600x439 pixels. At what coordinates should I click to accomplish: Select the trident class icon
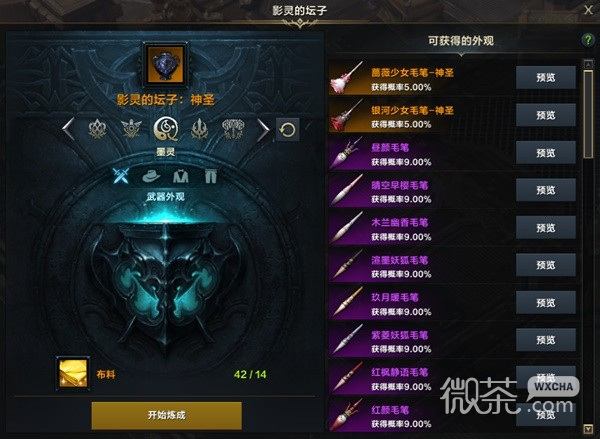pos(199,129)
